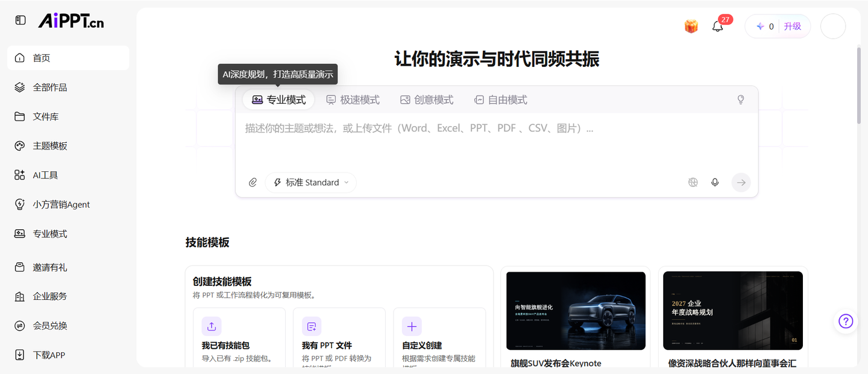This screenshot has height=374, width=868.
Task: Click the plus icon in 自定义创建 card
Action: click(x=412, y=326)
